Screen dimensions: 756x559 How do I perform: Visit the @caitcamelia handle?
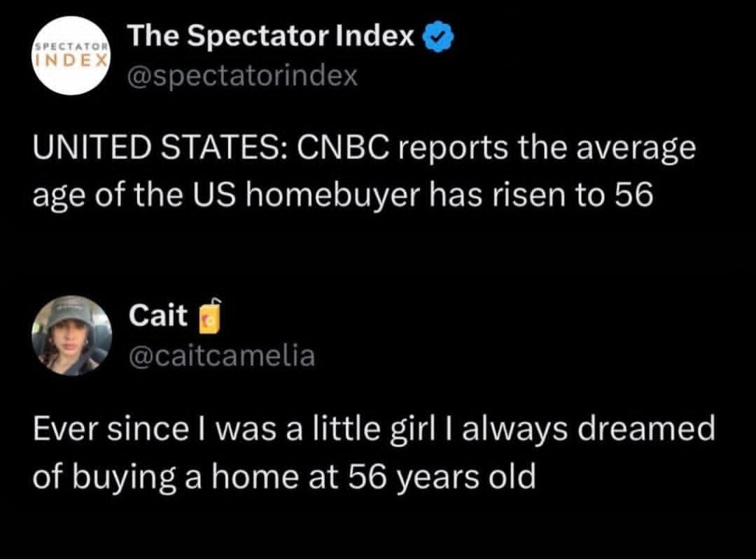[x=222, y=356]
